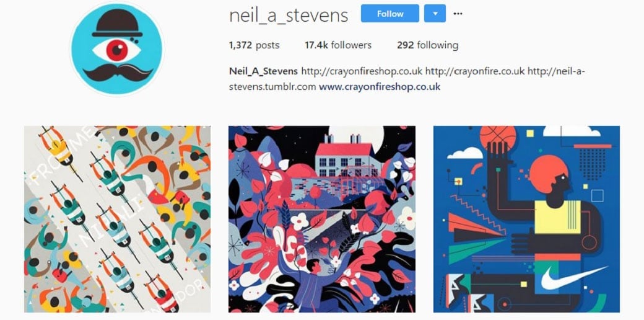Screen dimensions: 644x320
Task: Open the cyclists illustration post
Action: pyautogui.click(x=118, y=220)
